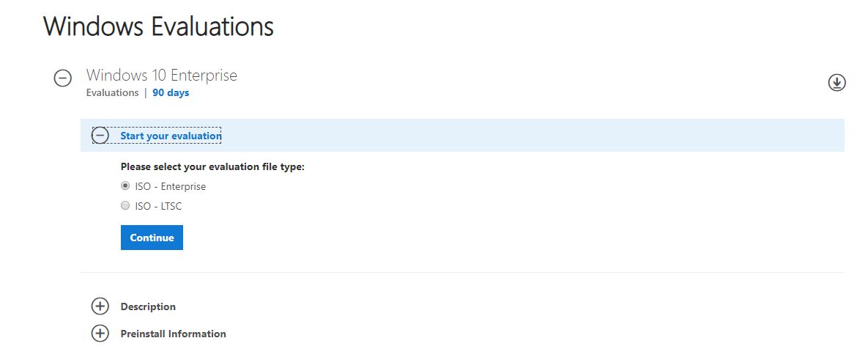Choose the ISO - LTSC text label

(158, 207)
